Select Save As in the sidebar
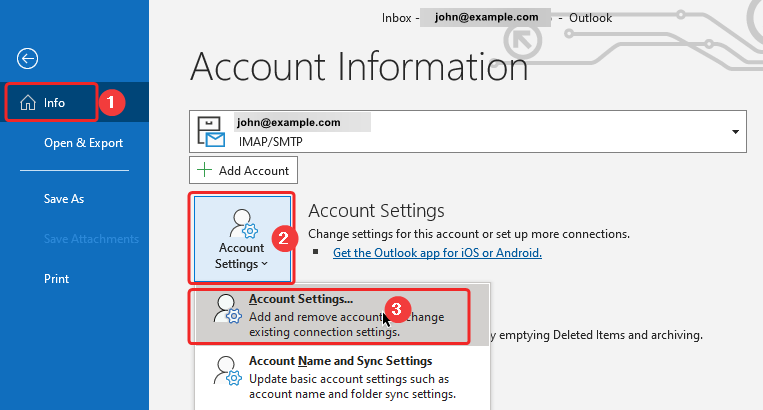763x410 pixels. [64, 199]
